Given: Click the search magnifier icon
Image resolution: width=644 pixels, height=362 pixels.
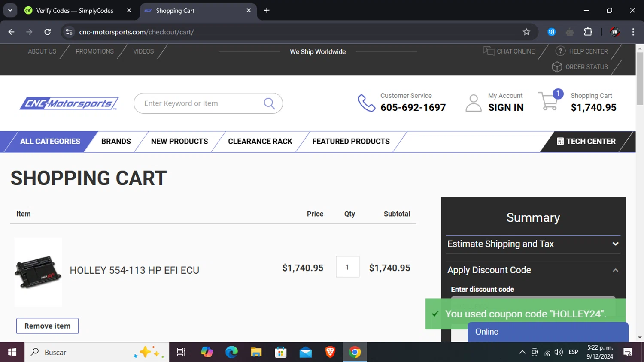Looking at the screenshot, I should (269, 103).
